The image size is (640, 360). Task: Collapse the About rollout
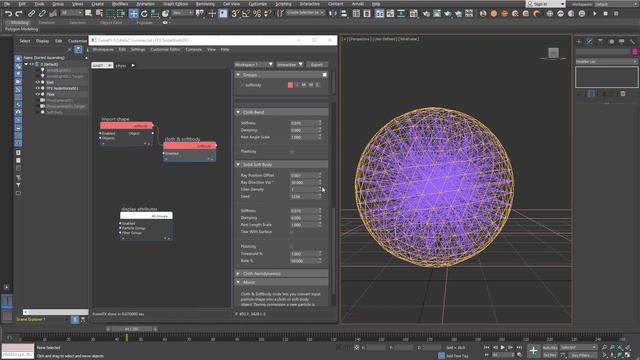(x=238, y=282)
